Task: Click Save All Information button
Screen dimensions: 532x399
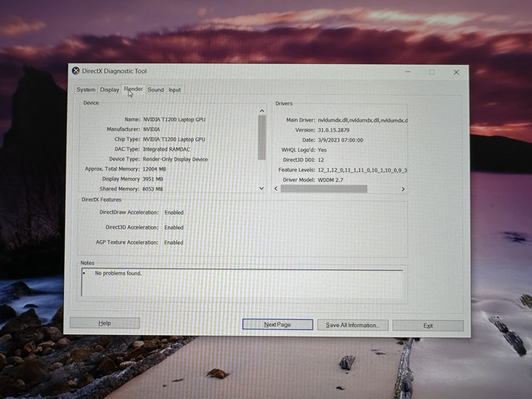Action: (x=352, y=325)
